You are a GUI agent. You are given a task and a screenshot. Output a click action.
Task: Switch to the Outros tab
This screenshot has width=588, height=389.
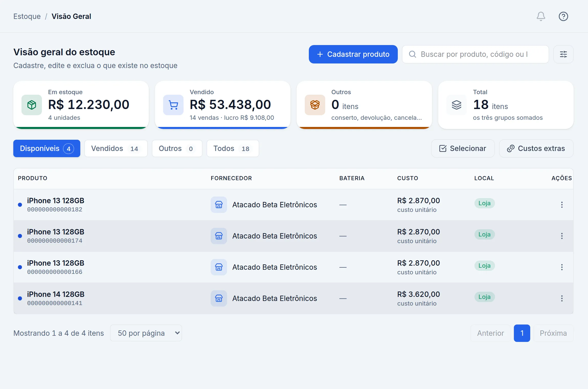click(177, 148)
